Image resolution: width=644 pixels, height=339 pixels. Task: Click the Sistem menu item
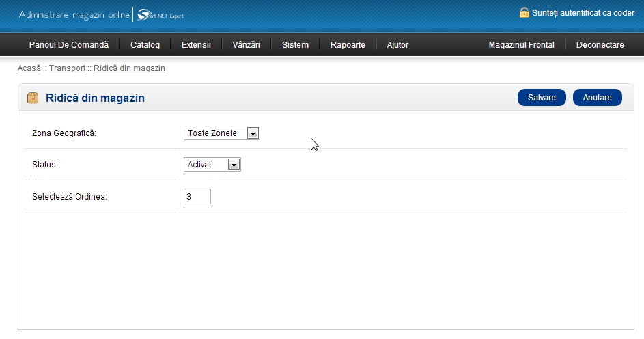[295, 45]
